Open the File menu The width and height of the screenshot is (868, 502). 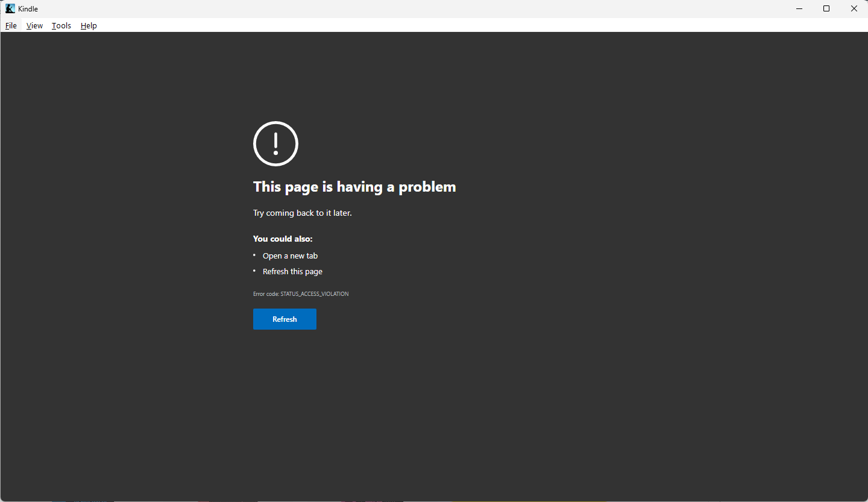(11, 25)
